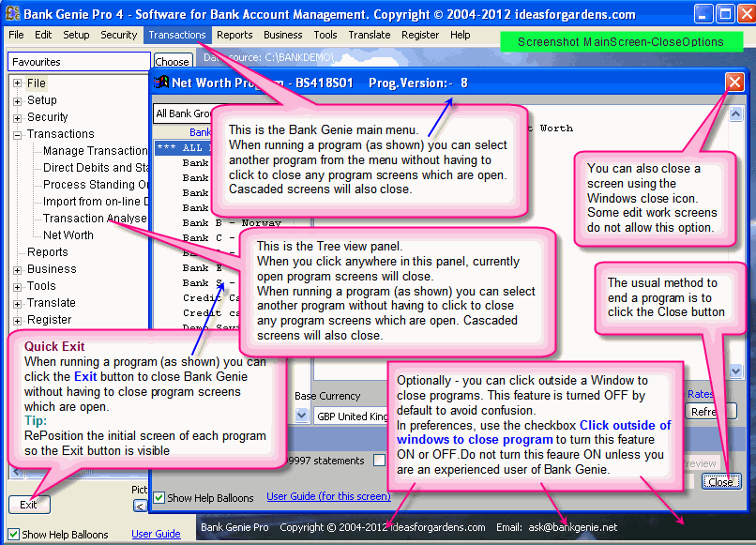The height and width of the screenshot is (545, 756).
Task: Open the Setup menu
Action: click(76, 35)
